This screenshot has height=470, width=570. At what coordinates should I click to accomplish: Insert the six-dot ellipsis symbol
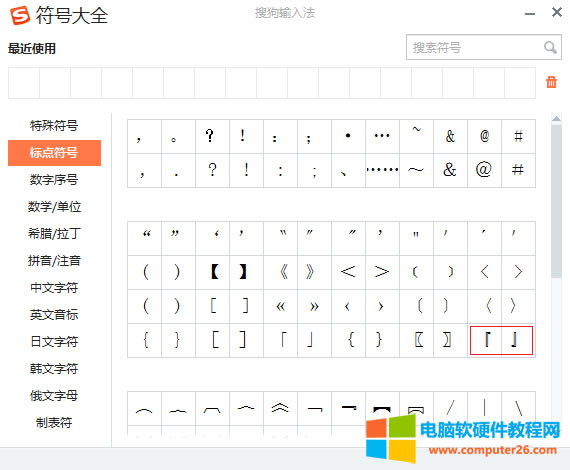[382, 170]
